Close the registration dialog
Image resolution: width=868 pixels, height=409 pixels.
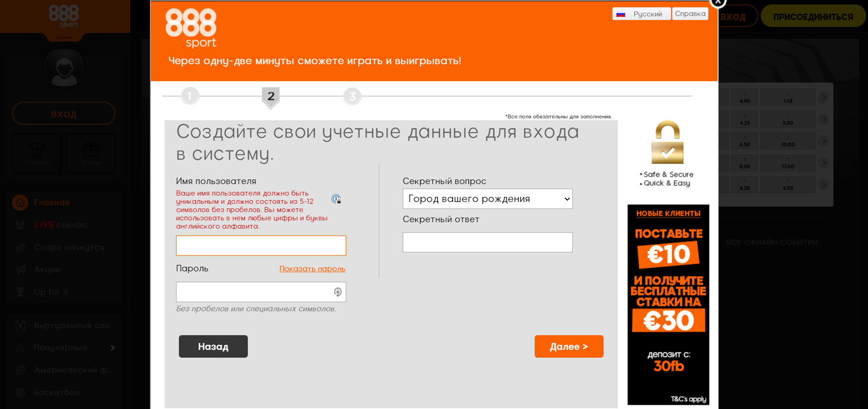[x=718, y=2]
